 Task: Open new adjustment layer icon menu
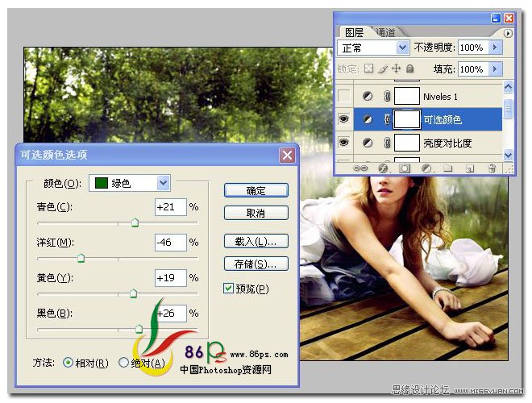click(426, 168)
